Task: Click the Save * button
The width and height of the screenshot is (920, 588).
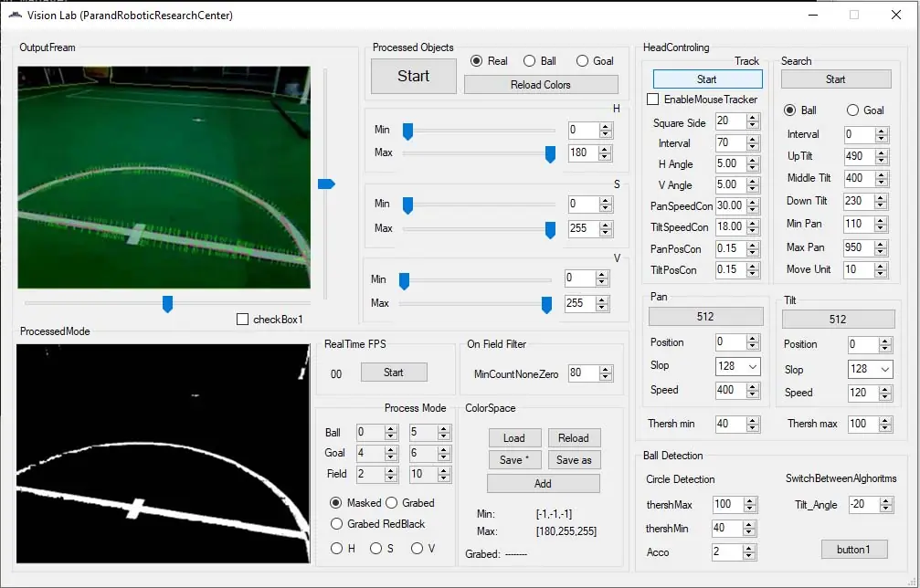Action: (514, 460)
